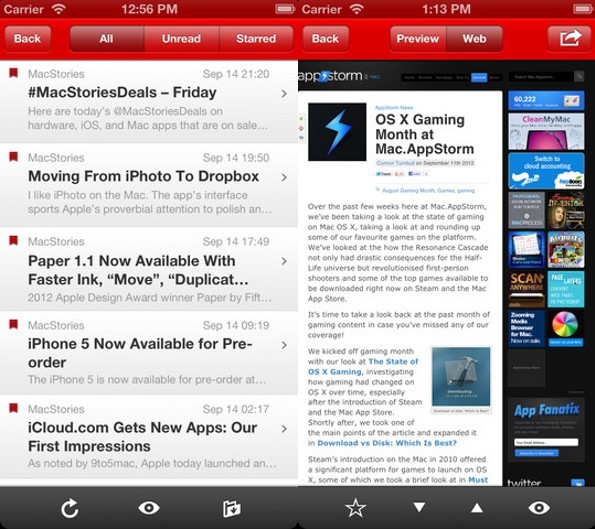
Task: Click highlighted blue nav item in appstorm menu
Action: [x=479, y=77]
